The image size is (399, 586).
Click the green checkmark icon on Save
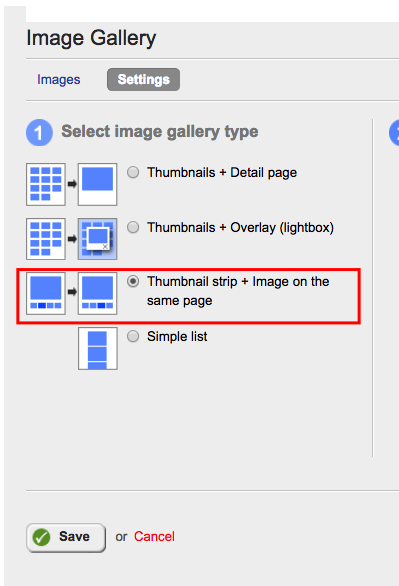point(41,537)
